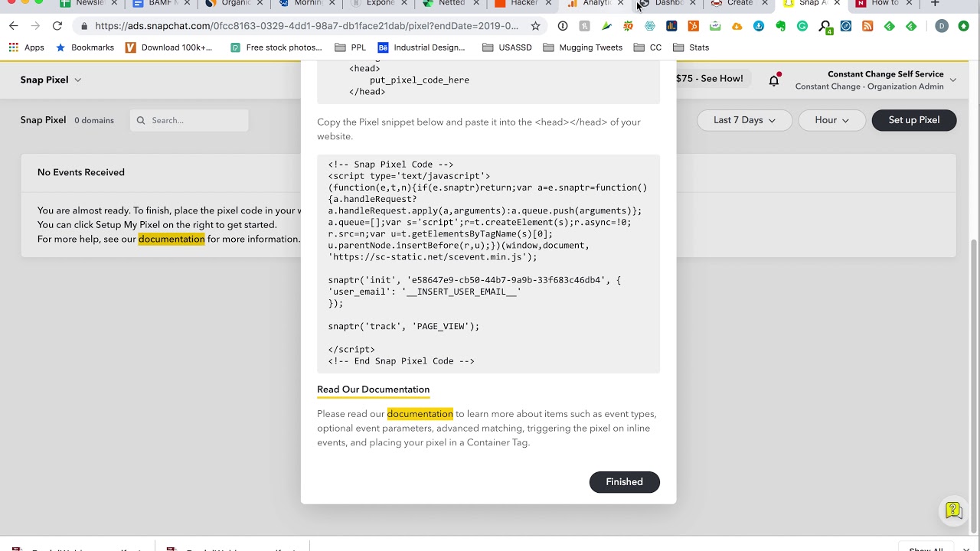Click the Search pixel input field
Viewport: 980px width, 551px height.
point(189,120)
